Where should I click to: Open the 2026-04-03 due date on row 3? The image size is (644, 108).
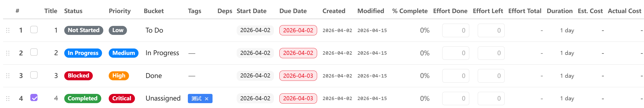pyautogui.click(x=298, y=76)
